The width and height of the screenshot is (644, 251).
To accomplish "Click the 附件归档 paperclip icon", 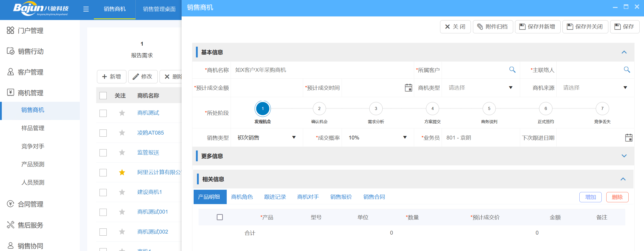I will [493, 26].
